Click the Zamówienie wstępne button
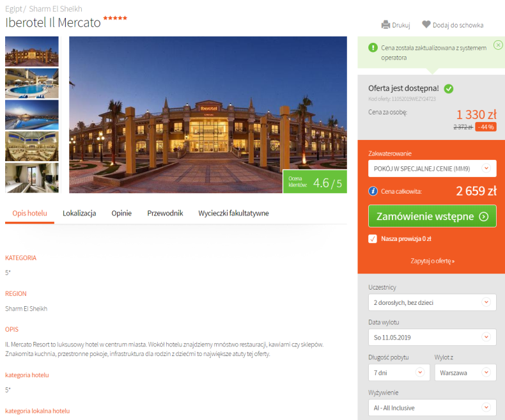Image resolution: width=505 pixels, height=420 pixels. click(432, 216)
